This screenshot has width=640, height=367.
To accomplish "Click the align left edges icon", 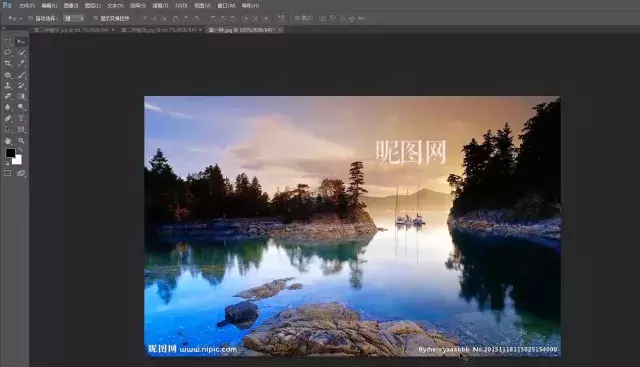I will pyautogui.click(x=176, y=18).
